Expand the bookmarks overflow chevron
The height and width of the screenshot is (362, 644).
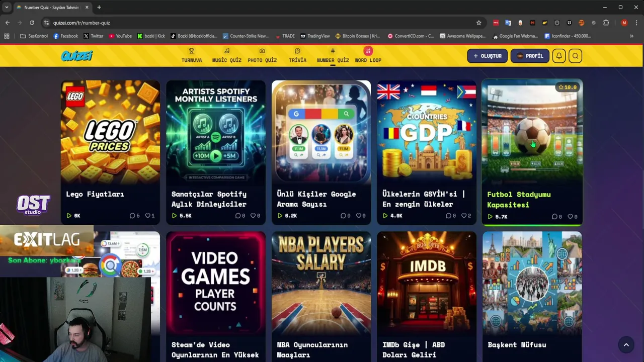coord(631,36)
